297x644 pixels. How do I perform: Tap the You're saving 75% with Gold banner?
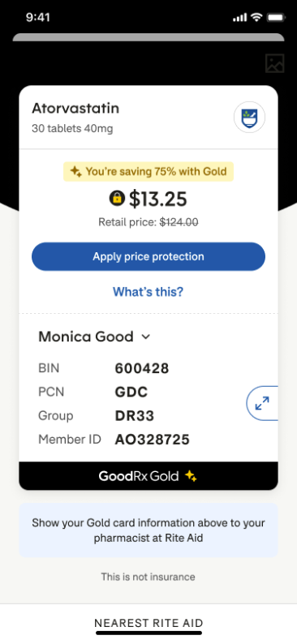pyautogui.click(x=148, y=172)
